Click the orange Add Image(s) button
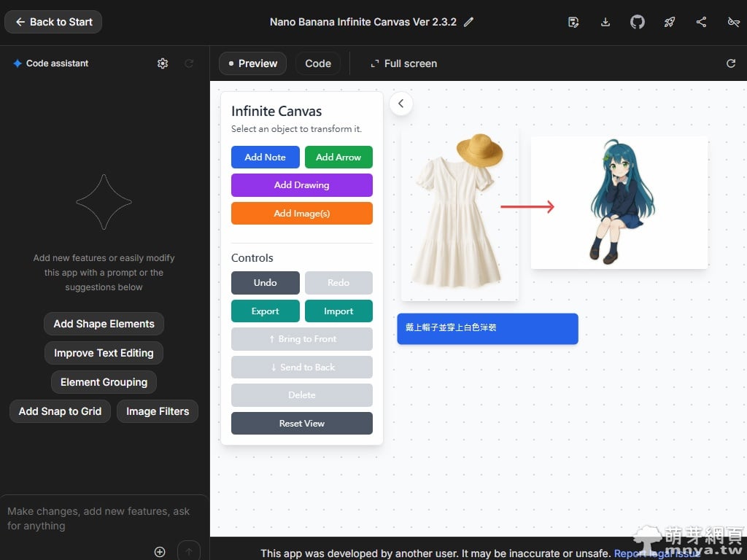The height and width of the screenshot is (560, 747). [301, 214]
